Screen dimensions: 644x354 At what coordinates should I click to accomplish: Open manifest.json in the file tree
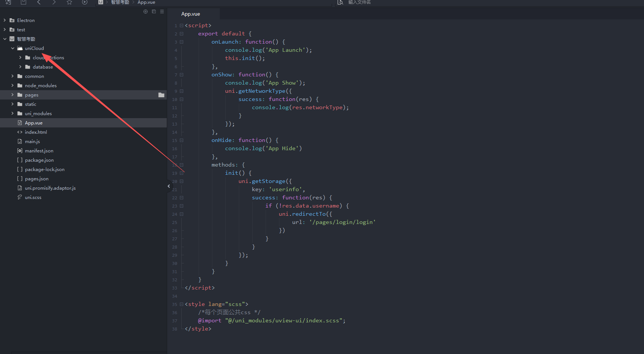pos(39,151)
